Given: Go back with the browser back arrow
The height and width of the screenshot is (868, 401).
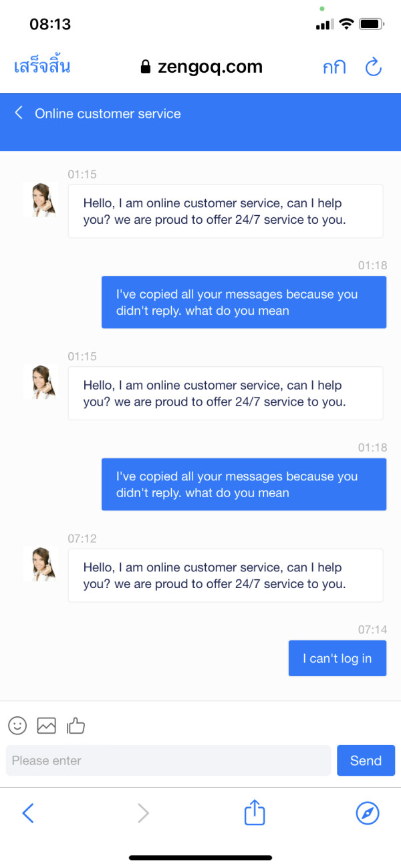Looking at the screenshot, I should click(28, 813).
